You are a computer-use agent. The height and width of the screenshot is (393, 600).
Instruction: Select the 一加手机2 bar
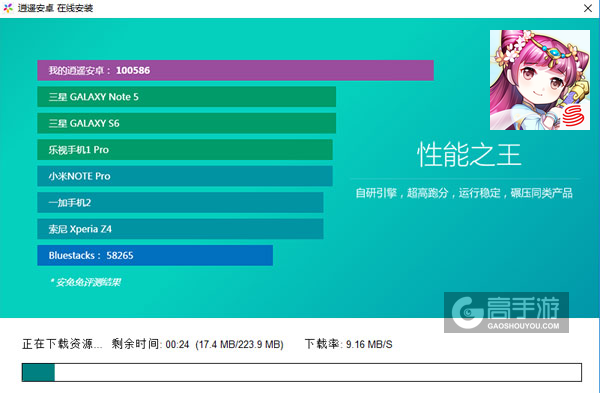[x=180, y=202]
